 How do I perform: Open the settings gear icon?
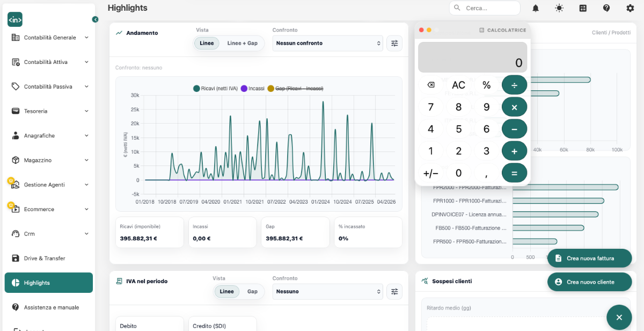coord(630,8)
